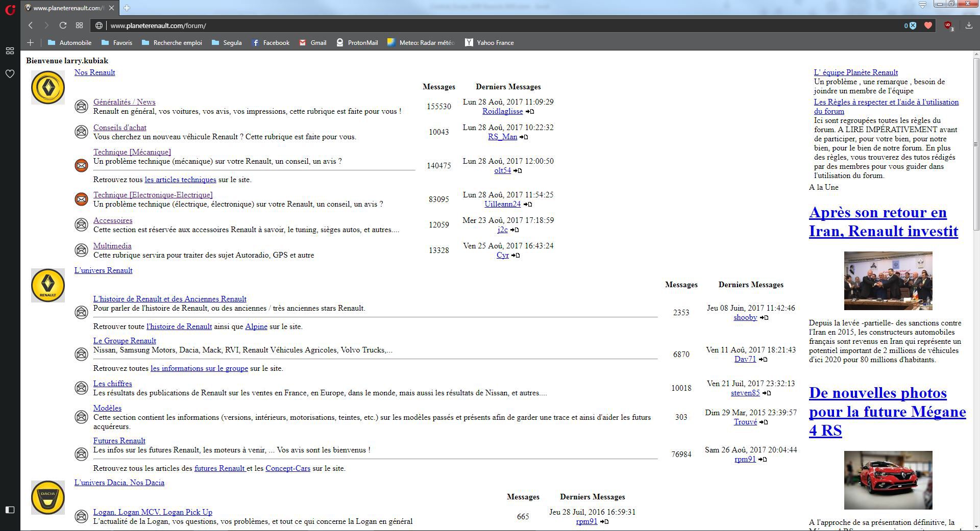
Task: Open Logan, Logan MCV, Logan Pick Up forum
Action: pyautogui.click(x=153, y=512)
